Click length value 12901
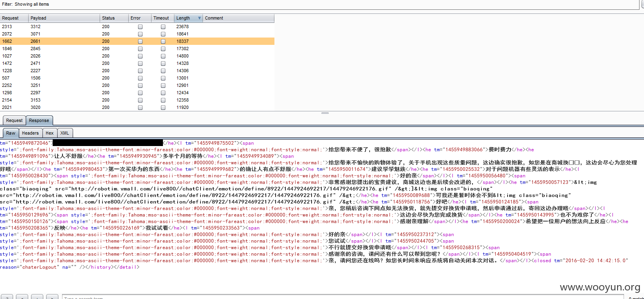 [183, 85]
